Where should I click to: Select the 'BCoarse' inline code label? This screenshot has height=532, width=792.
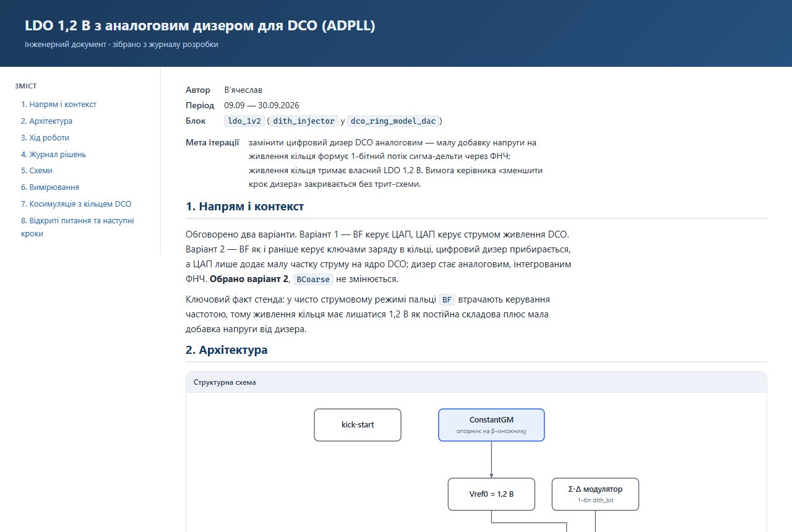313,280
